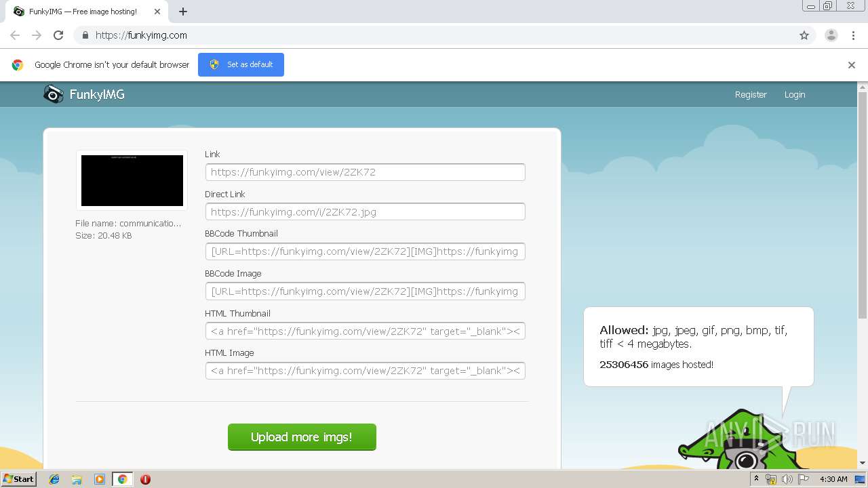Image resolution: width=868 pixels, height=488 pixels.
Task: Click the browser forward arrow
Action: [37, 35]
